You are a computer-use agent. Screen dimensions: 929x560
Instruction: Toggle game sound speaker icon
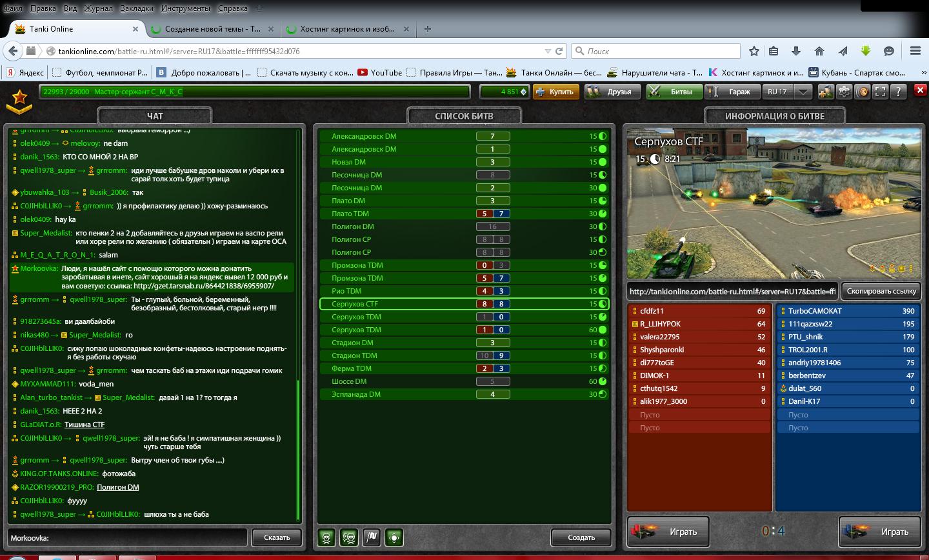(862, 92)
